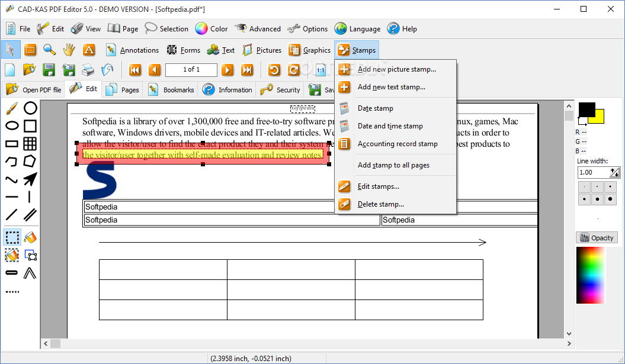Screen dimensions: 625x364
Task: Click the Open PDF file tab
Action: pyautogui.click(x=33, y=89)
